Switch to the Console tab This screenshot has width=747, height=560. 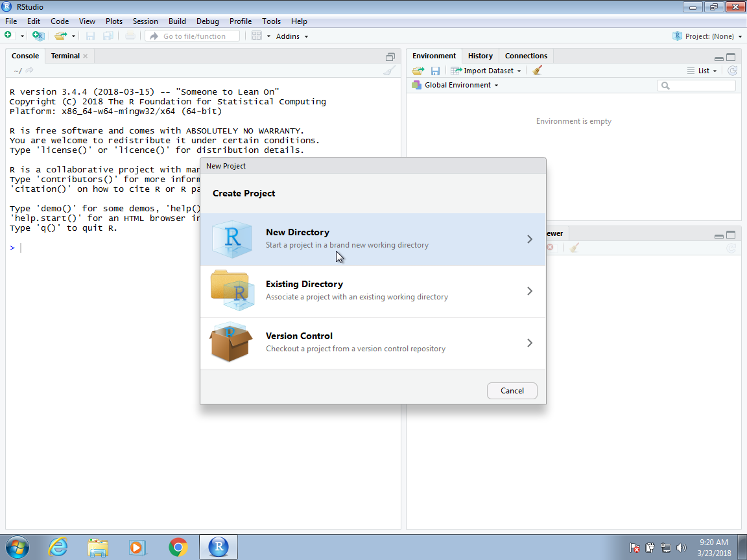click(25, 56)
